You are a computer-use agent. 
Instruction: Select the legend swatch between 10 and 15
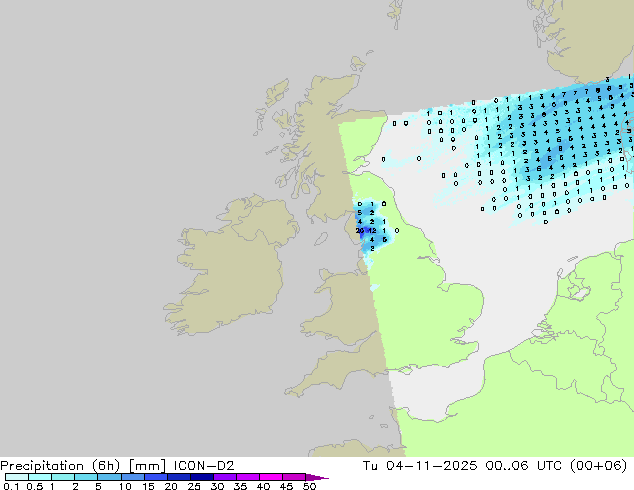point(132,477)
